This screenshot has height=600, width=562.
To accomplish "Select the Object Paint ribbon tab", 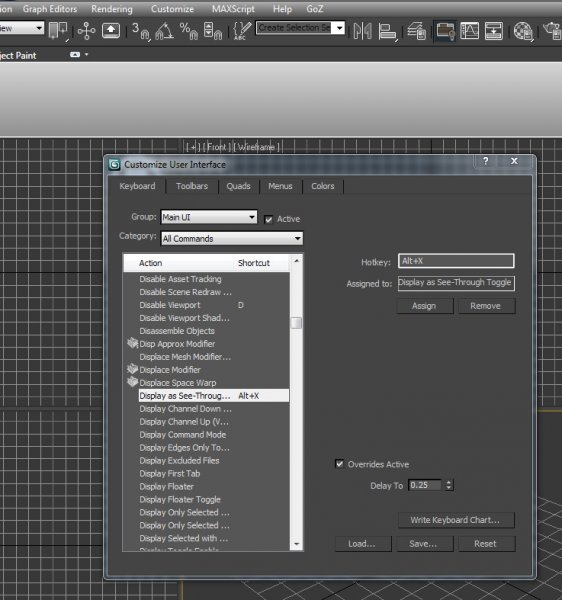I will (18, 55).
